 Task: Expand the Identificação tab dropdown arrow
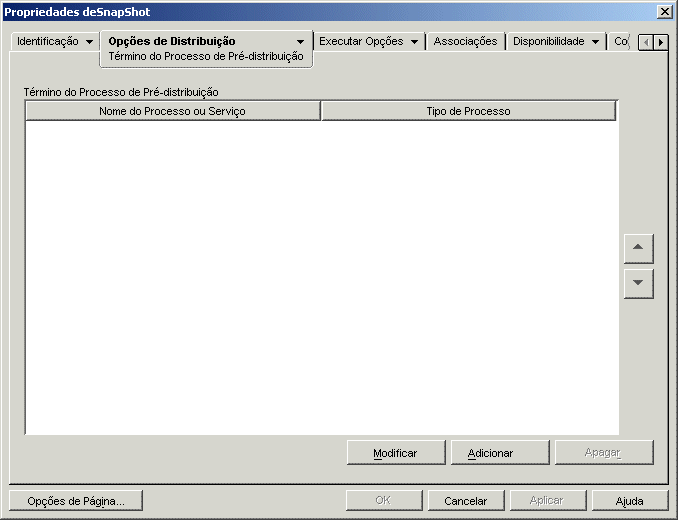(x=90, y=42)
